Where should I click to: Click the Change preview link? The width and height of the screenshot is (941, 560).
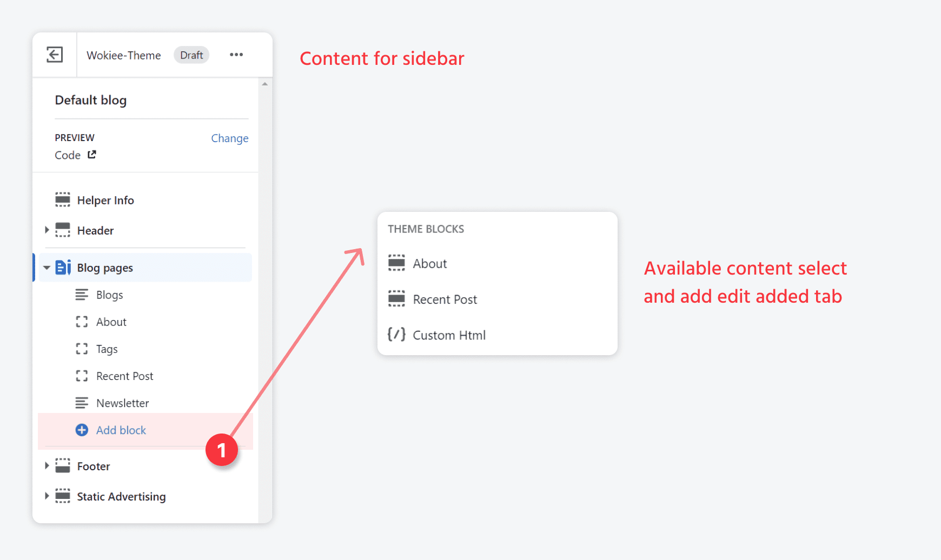point(229,138)
